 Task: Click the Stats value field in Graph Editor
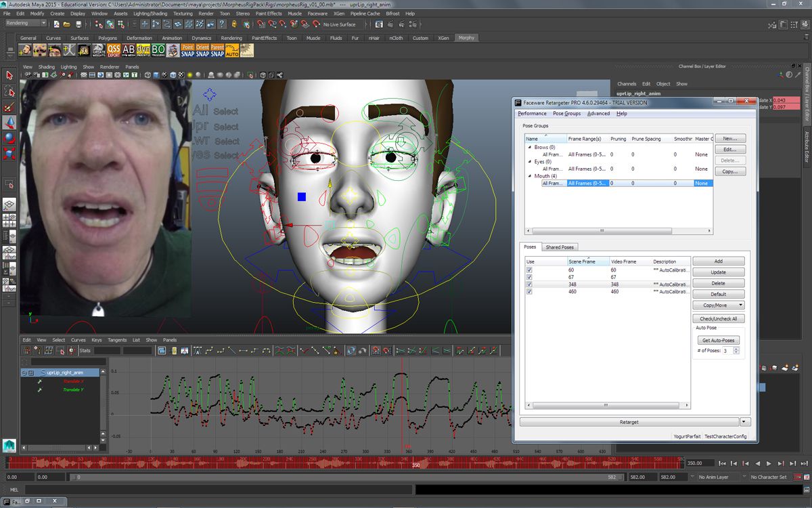pyautogui.click(x=108, y=351)
